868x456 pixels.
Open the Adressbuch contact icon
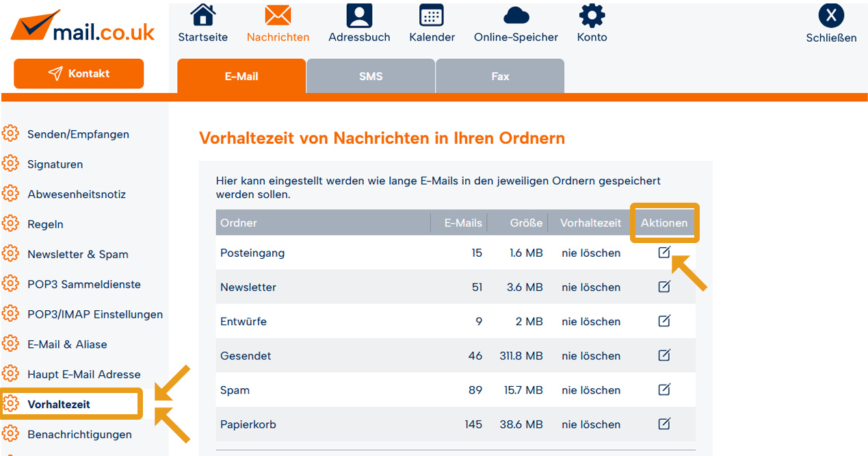point(359,16)
